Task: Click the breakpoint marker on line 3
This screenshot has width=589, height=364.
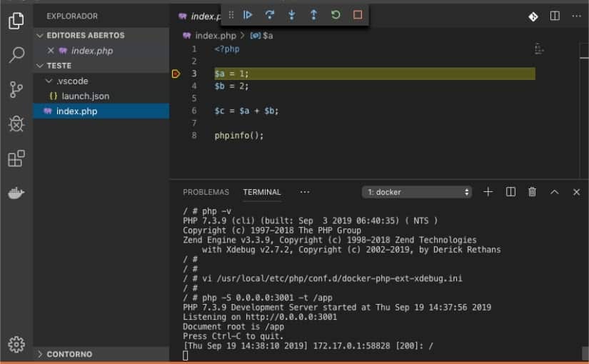Action: tap(176, 74)
